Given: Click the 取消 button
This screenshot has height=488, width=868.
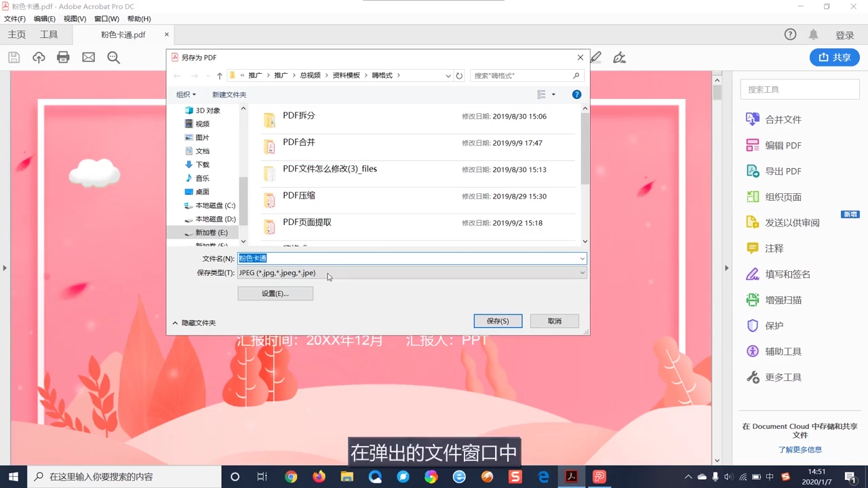Looking at the screenshot, I should click(x=555, y=321).
